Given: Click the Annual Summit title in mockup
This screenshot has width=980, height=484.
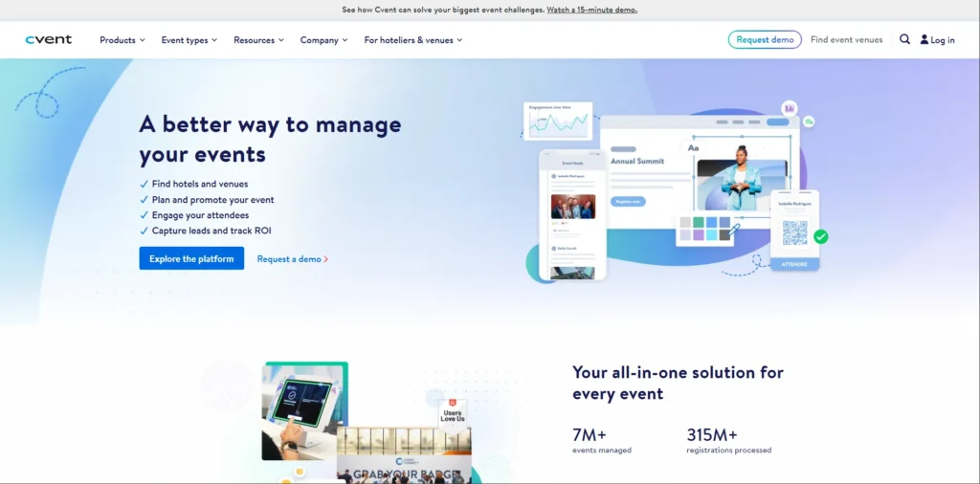Looking at the screenshot, I should (636, 161).
